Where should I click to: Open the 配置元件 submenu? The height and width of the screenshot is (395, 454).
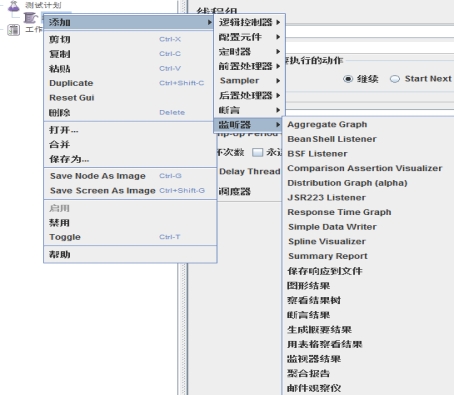point(249,37)
